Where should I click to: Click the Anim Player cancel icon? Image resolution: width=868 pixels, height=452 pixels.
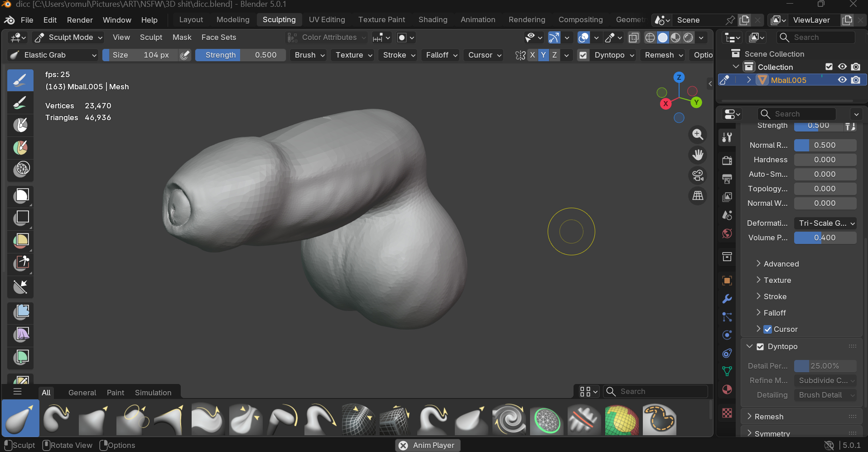(403, 445)
